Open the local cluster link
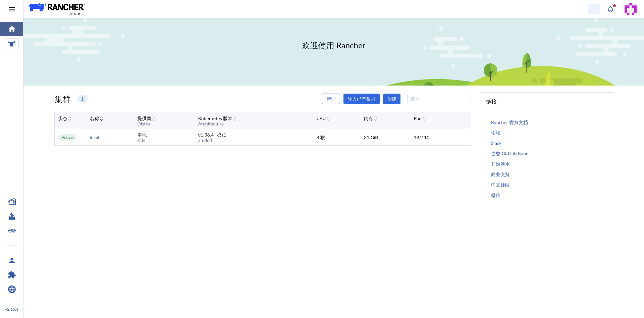The image size is (644, 318). (94, 138)
